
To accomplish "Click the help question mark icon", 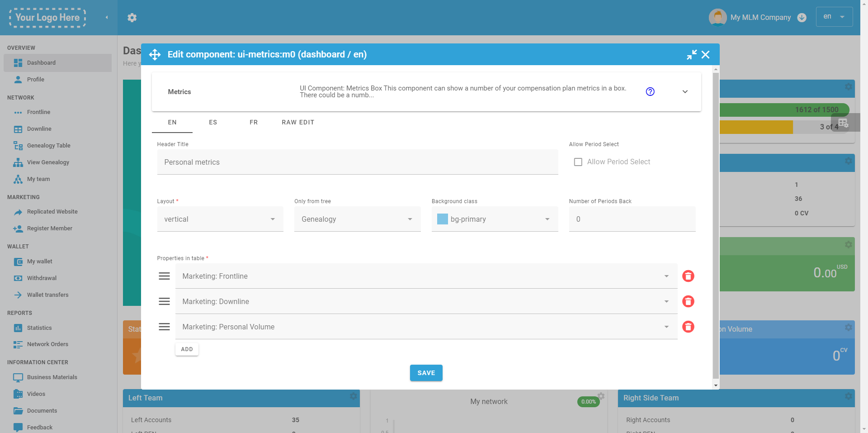I will (x=650, y=92).
